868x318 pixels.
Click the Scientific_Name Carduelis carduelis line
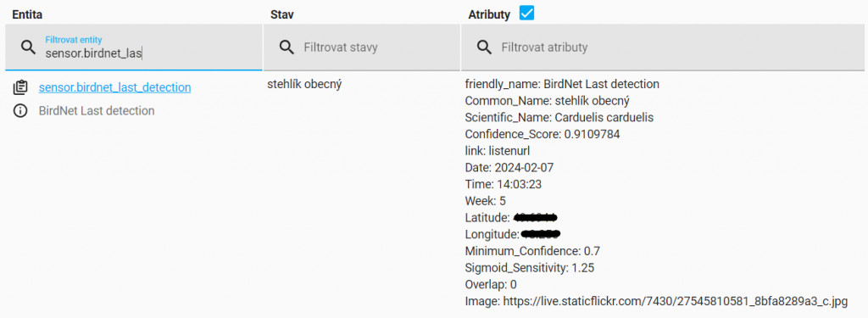[x=559, y=118]
